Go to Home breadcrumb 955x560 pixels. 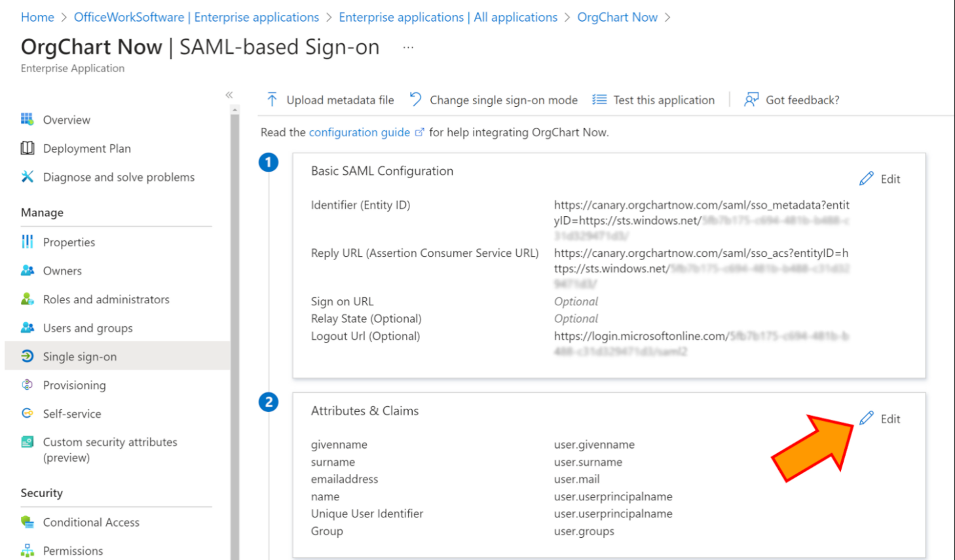click(x=37, y=17)
